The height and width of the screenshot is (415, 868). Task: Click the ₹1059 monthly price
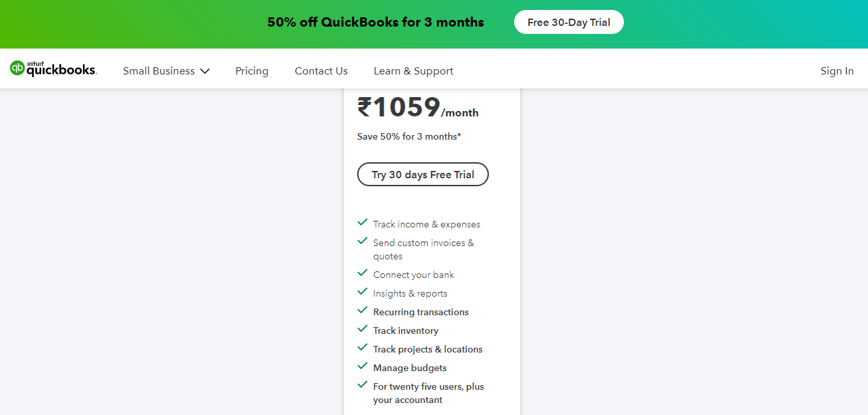[x=397, y=108]
